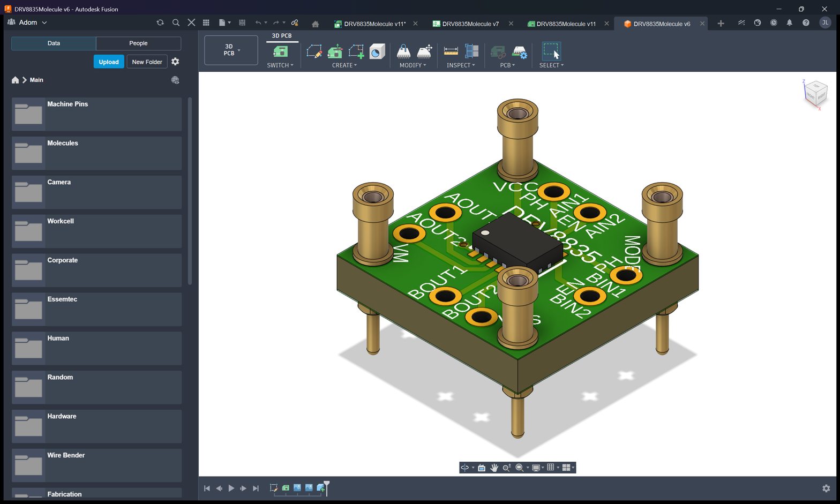Go to the Home tab icon
This screenshot has height=504, width=840.
[x=315, y=24]
